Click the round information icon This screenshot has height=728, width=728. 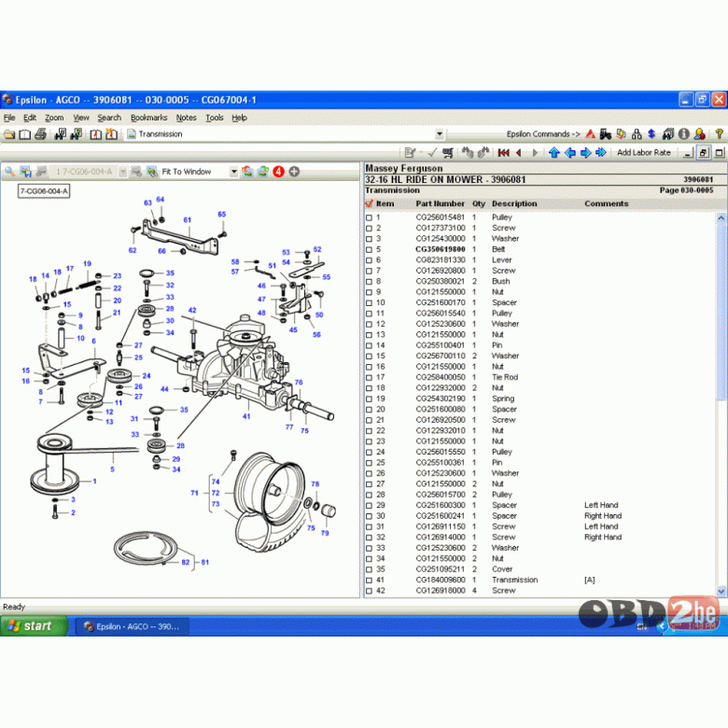[x=683, y=134]
